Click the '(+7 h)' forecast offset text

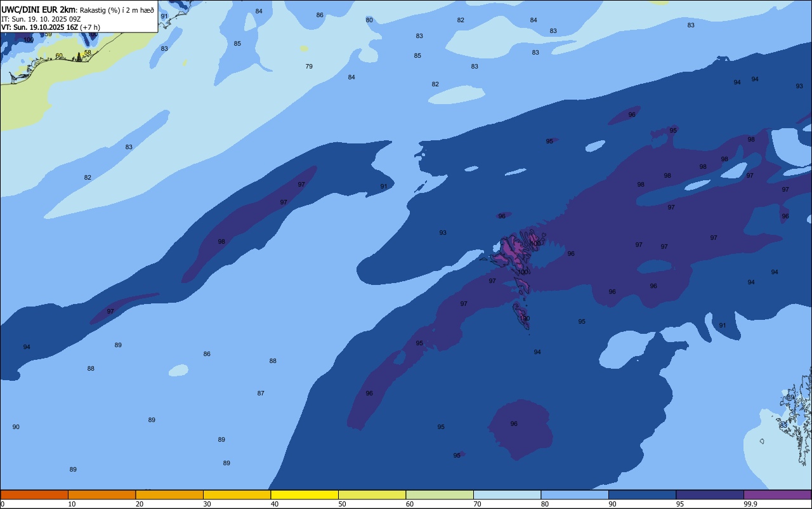tap(90, 27)
